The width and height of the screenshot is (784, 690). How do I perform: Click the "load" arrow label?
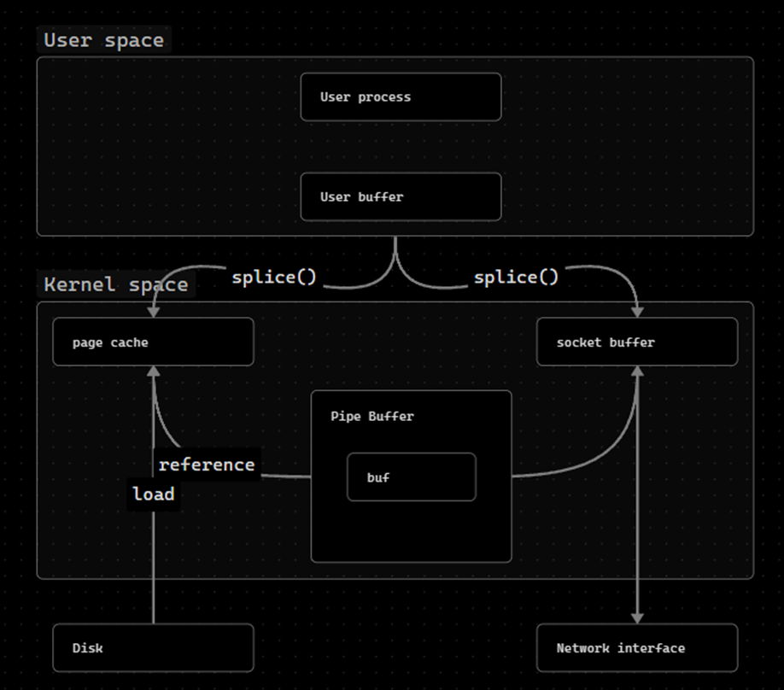tap(154, 494)
